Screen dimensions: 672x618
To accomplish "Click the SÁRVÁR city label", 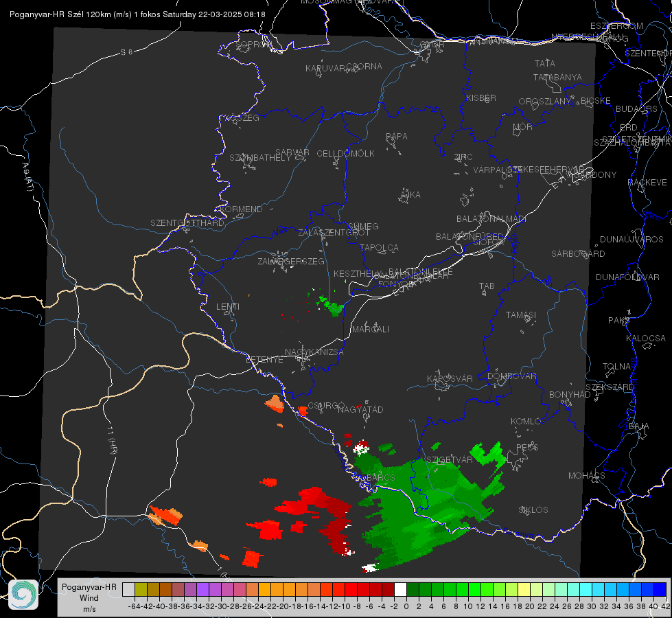I will (x=292, y=152).
